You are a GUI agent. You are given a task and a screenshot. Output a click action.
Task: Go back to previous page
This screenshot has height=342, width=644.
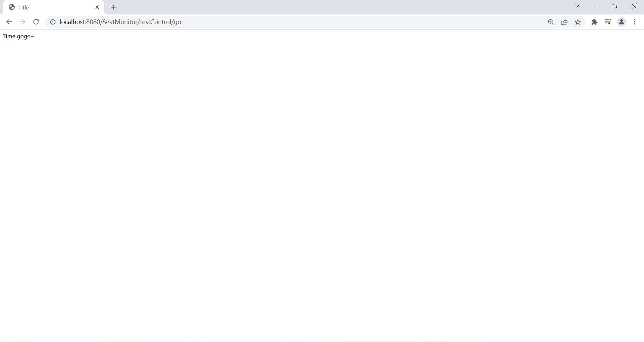pos(9,22)
